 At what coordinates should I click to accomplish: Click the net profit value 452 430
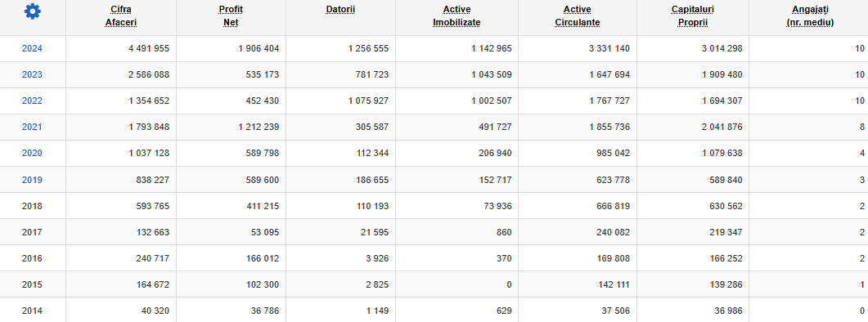pos(263,101)
